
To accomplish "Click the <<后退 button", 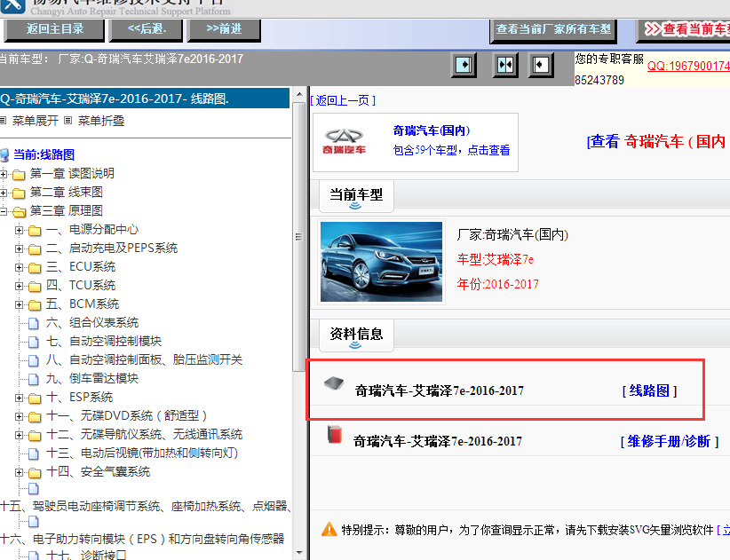I will 147,29.
